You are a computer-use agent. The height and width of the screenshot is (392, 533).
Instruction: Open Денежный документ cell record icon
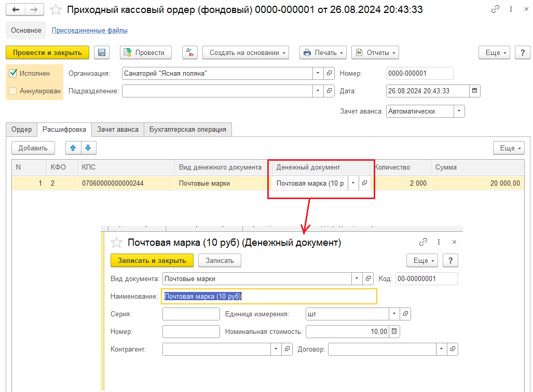[x=364, y=183]
